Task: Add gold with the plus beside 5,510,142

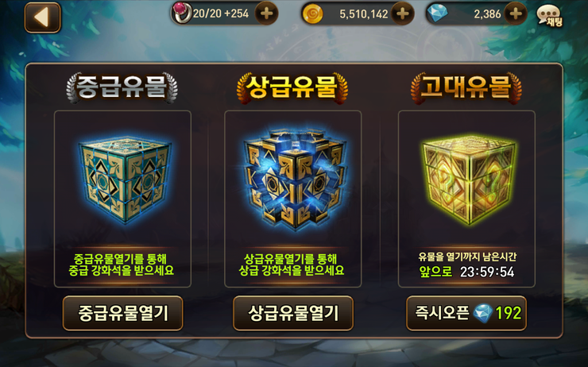Action: click(x=402, y=14)
